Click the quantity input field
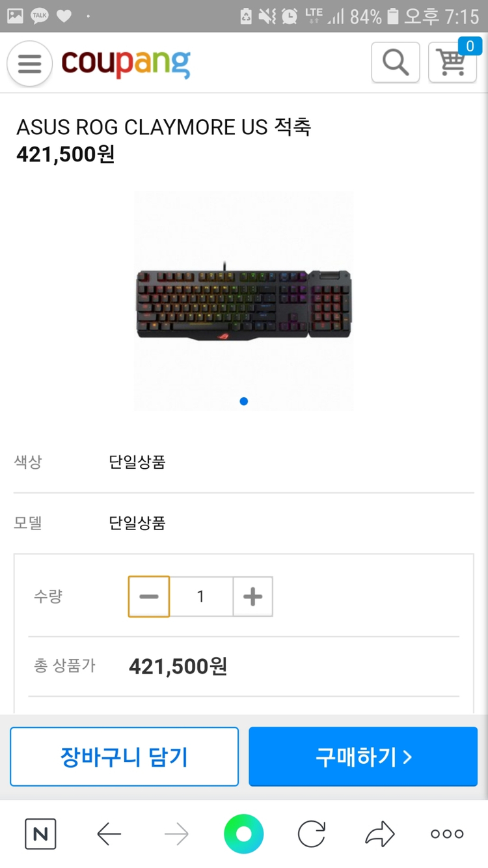488x868 pixels. point(201,596)
